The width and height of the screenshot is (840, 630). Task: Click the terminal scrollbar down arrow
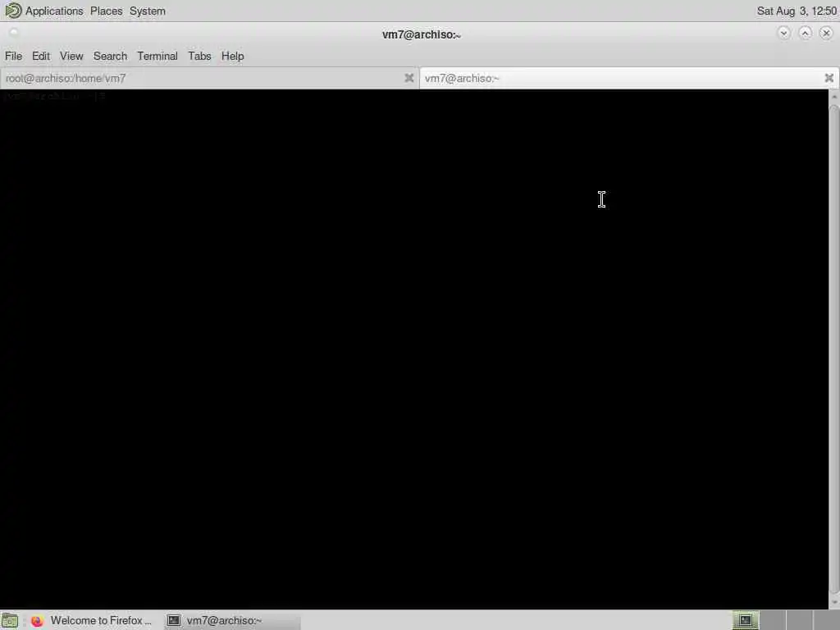pos(834,603)
